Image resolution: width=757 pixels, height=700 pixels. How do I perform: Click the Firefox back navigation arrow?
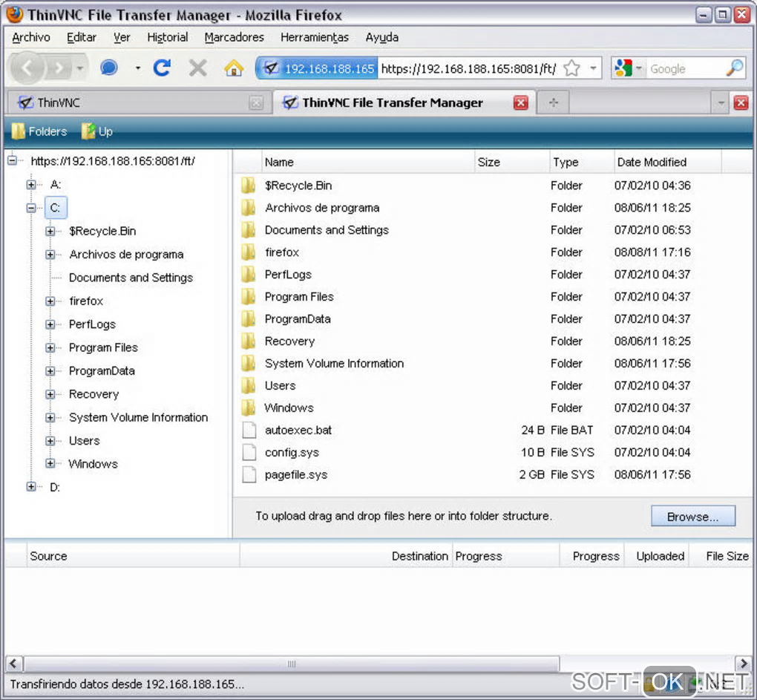coord(27,68)
